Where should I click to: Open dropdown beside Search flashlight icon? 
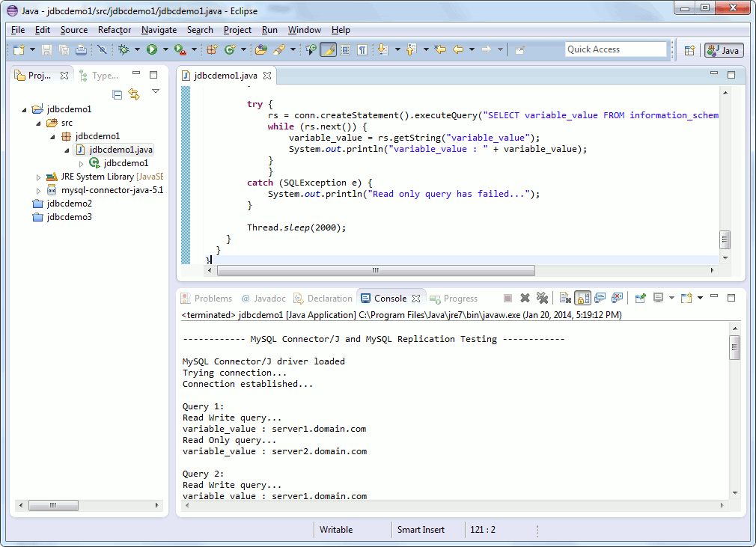pyautogui.click(x=293, y=49)
